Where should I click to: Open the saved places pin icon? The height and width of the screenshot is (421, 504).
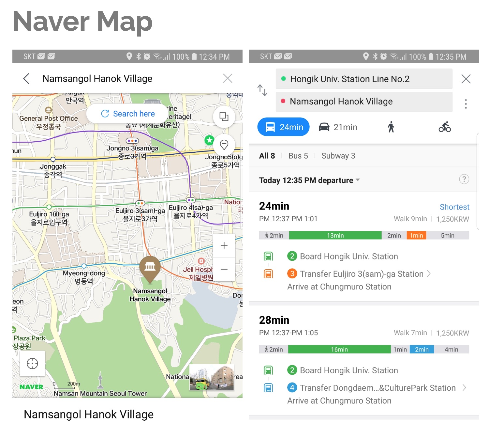pyautogui.click(x=224, y=145)
